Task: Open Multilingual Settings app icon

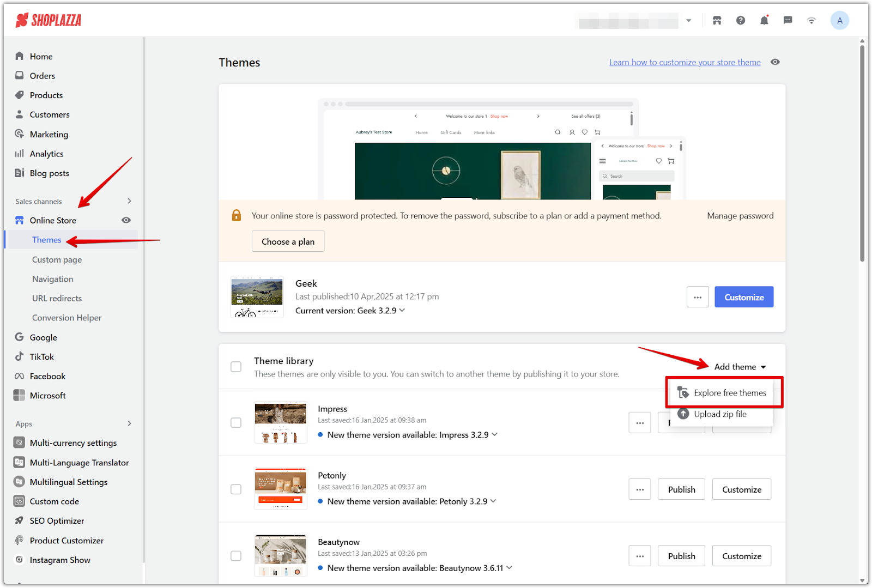Action: point(19,482)
